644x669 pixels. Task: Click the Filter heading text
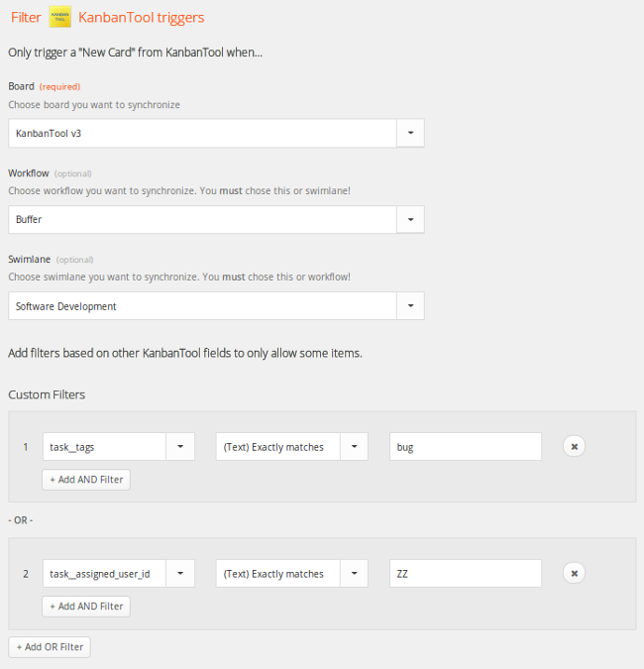pos(26,18)
